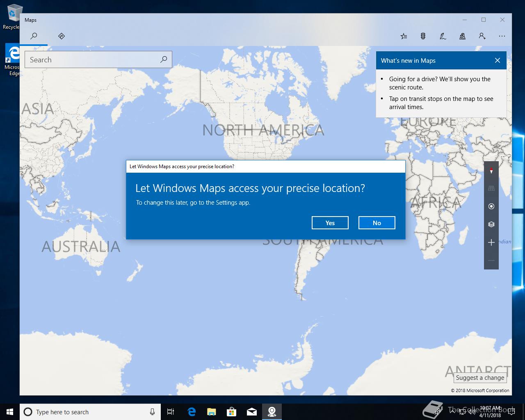Click Show my location button
The width and height of the screenshot is (525, 420).
[491, 206]
